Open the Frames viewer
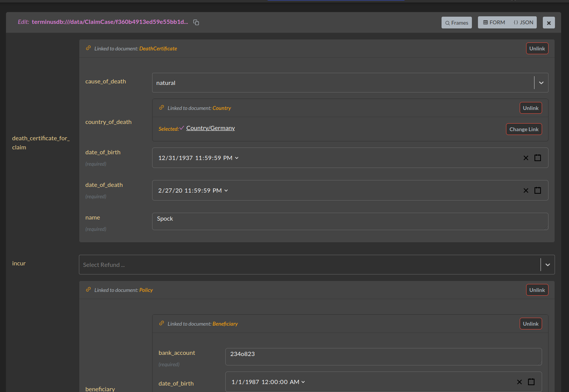This screenshot has width=569, height=392. point(457,23)
